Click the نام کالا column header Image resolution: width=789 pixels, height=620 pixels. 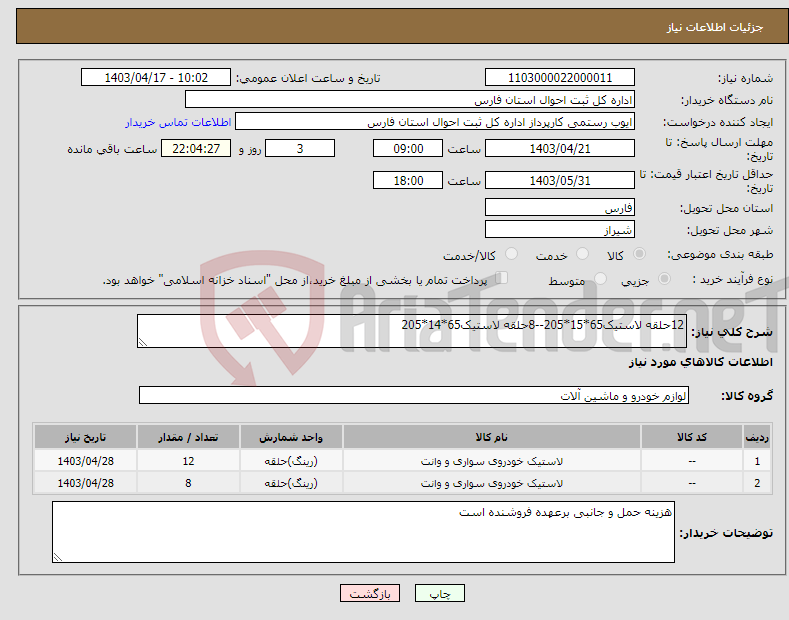pos(492,437)
